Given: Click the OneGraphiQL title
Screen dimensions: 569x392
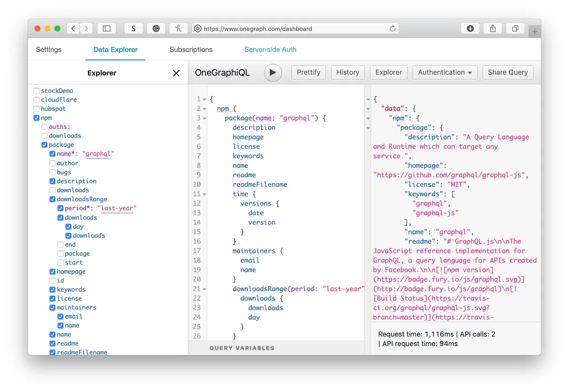Looking at the screenshot, I should (222, 72).
